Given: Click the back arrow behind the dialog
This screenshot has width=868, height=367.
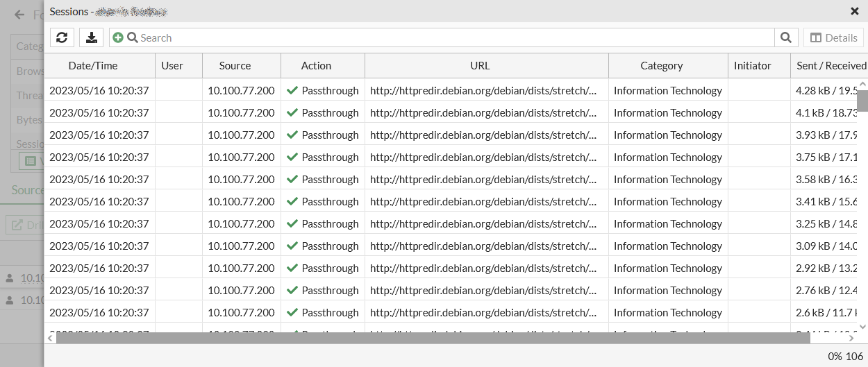Looking at the screenshot, I should (19, 15).
